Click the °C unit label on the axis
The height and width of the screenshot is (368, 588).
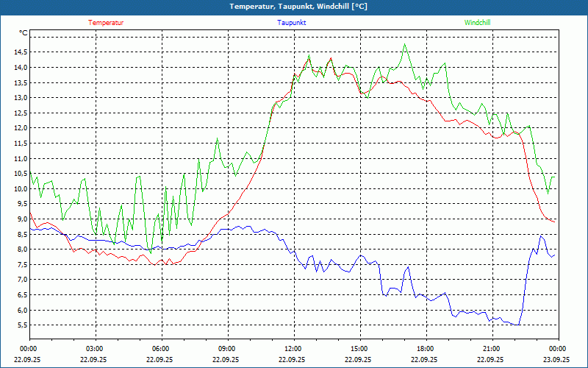[24, 33]
